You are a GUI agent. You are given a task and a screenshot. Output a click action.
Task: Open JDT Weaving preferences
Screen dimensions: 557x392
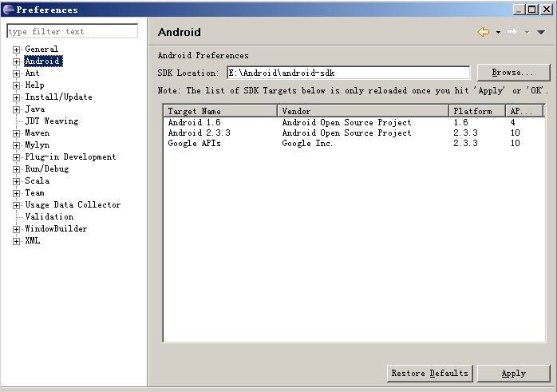point(52,121)
